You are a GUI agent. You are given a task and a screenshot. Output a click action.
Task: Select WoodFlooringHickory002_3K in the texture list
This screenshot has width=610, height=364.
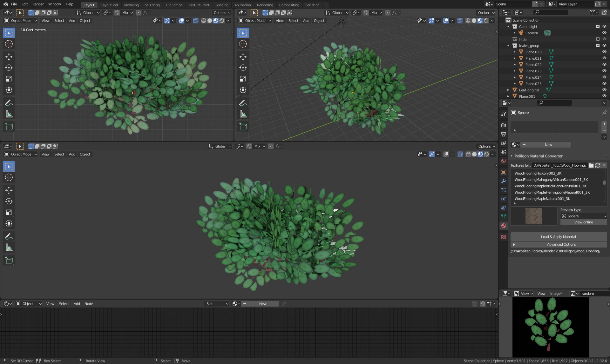point(538,173)
